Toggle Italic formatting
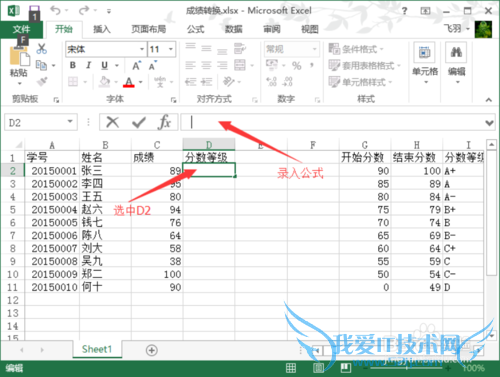 (89, 65)
